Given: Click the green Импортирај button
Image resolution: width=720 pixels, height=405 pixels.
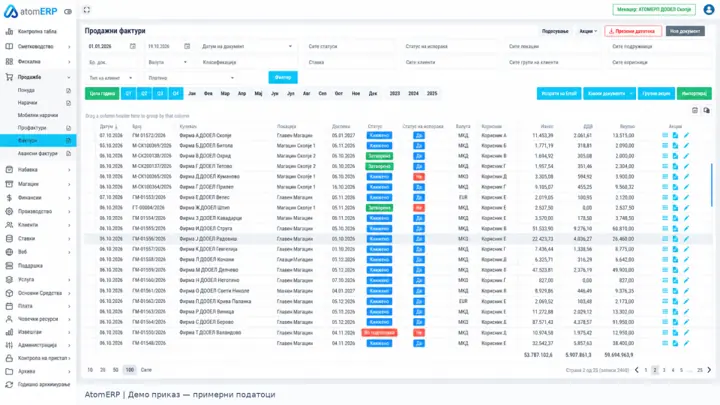Looking at the screenshot, I should point(694,94).
